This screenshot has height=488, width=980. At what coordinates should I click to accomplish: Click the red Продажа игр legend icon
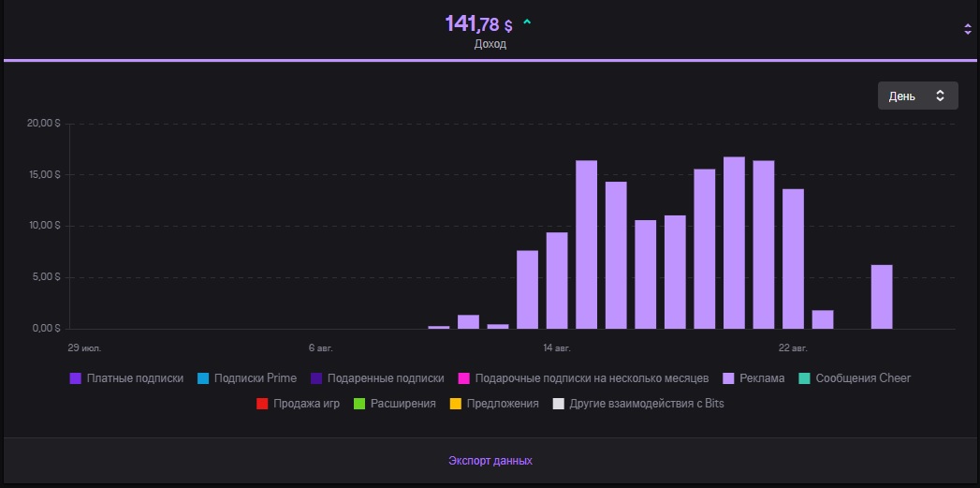click(262, 404)
